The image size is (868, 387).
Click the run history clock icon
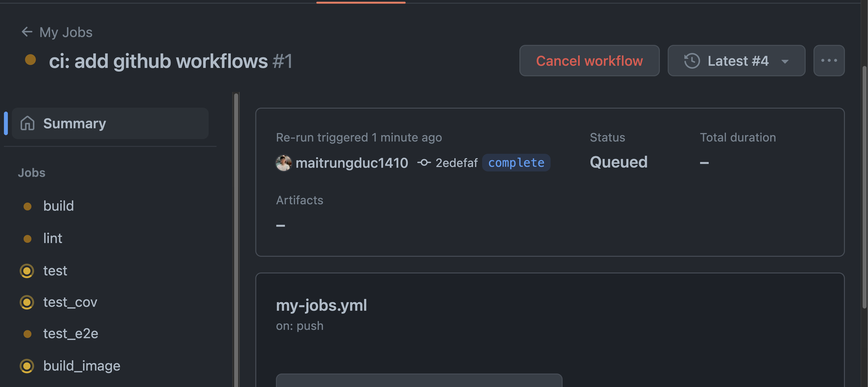click(x=692, y=61)
